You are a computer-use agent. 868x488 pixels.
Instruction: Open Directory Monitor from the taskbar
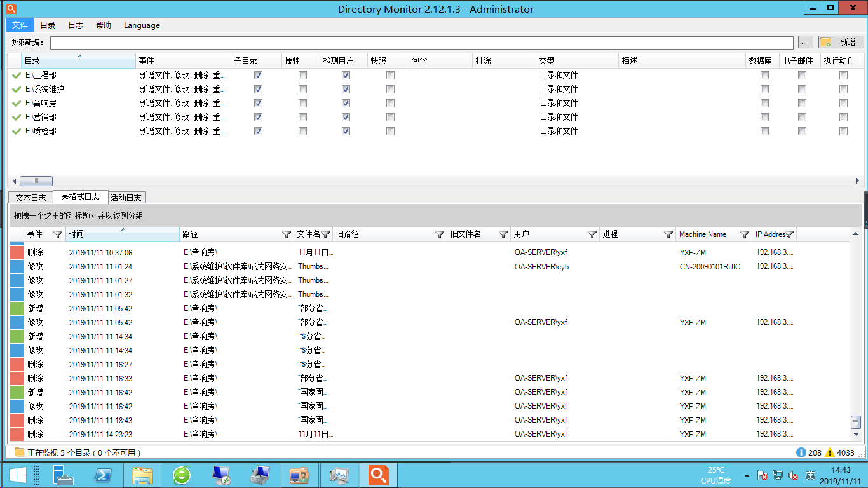coord(378,475)
